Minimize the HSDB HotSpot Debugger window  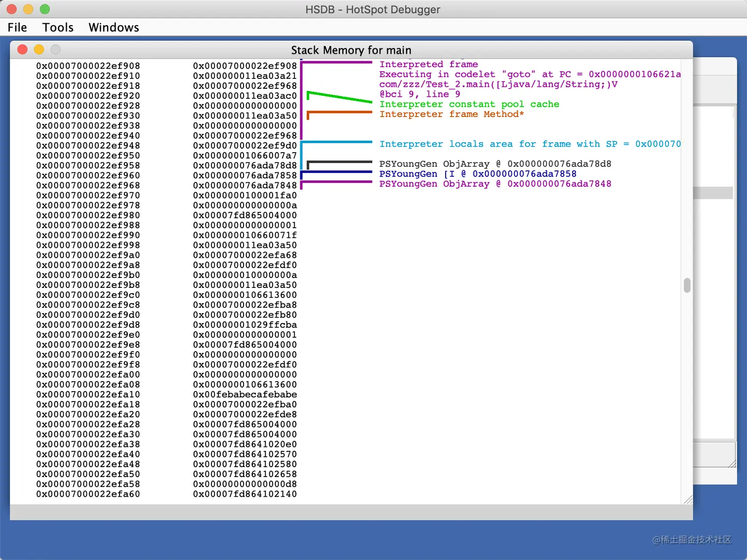click(x=28, y=9)
